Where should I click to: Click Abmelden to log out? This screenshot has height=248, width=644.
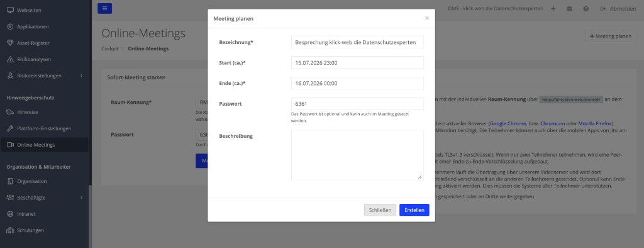point(618,9)
